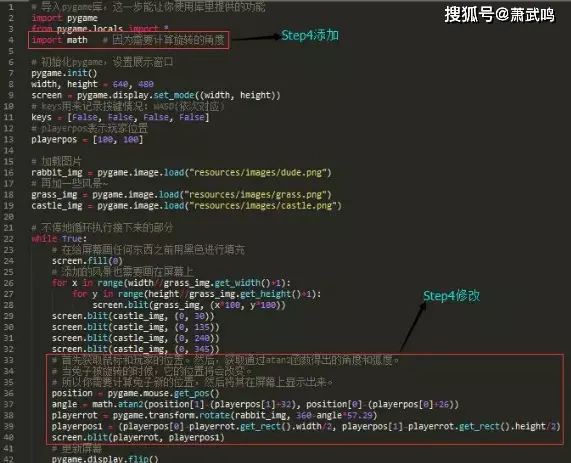Click the comment '# 加载图片'
This screenshot has width=571, height=463.
click(x=56, y=161)
